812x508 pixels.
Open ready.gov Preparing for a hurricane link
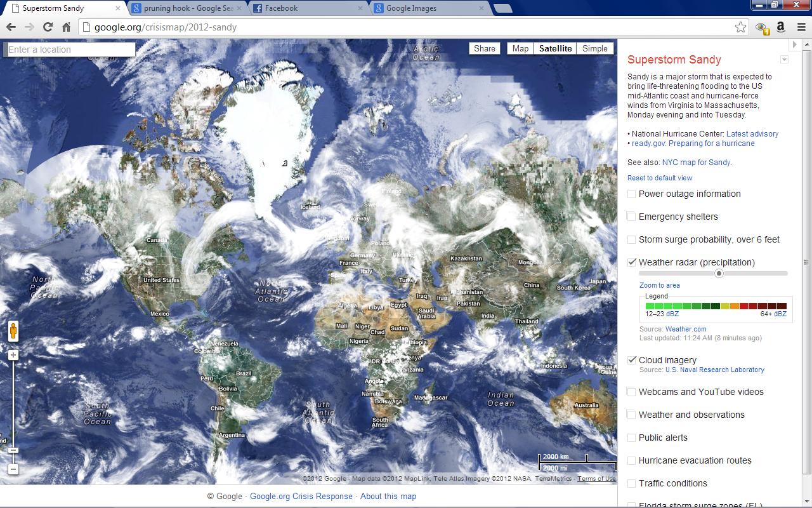pos(693,144)
